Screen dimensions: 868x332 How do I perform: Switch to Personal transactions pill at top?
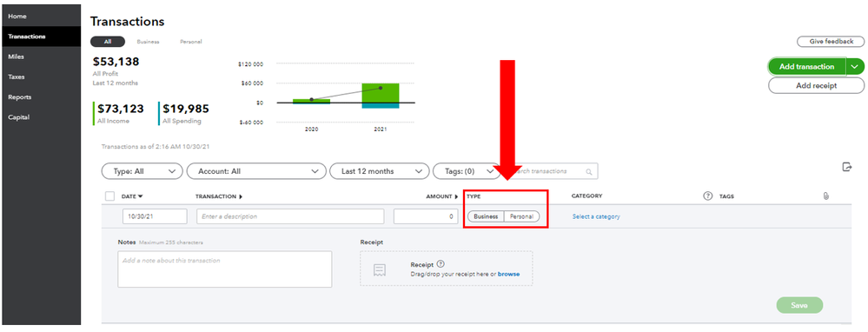click(190, 42)
